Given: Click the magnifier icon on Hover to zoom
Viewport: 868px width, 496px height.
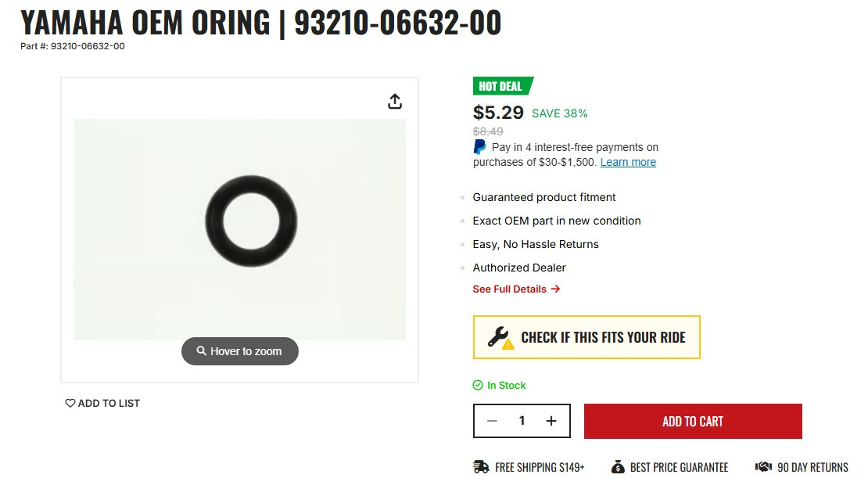Looking at the screenshot, I should click(x=202, y=351).
